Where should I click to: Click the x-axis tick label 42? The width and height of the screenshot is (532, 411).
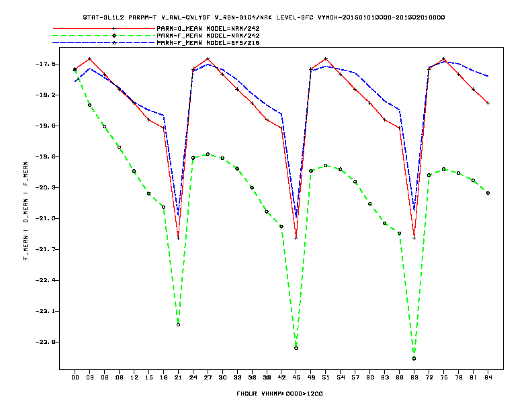[281, 377]
